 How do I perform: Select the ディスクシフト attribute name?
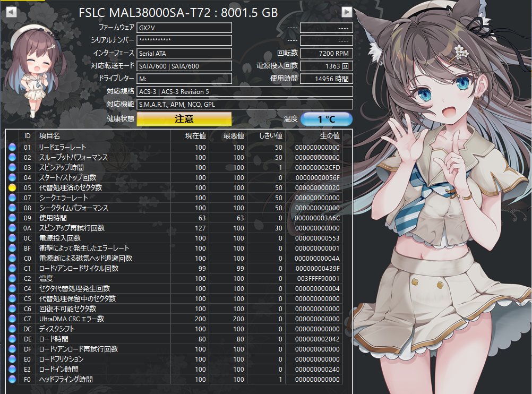pyautogui.click(x=57, y=329)
